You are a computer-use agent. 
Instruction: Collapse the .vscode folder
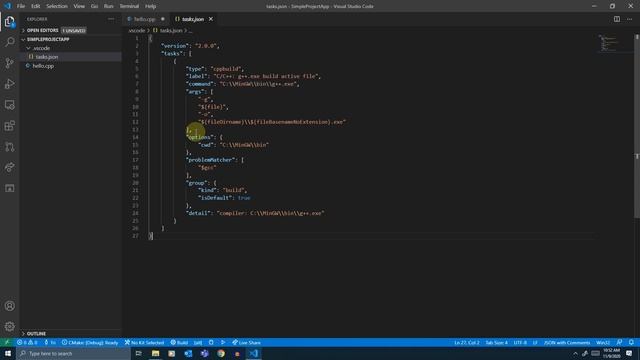tap(71, 48)
